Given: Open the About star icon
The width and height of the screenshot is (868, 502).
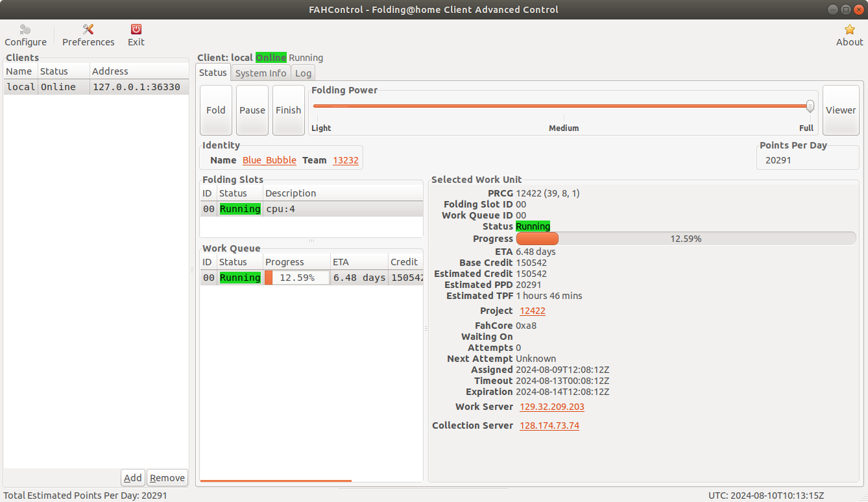Looking at the screenshot, I should (x=849, y=35).
